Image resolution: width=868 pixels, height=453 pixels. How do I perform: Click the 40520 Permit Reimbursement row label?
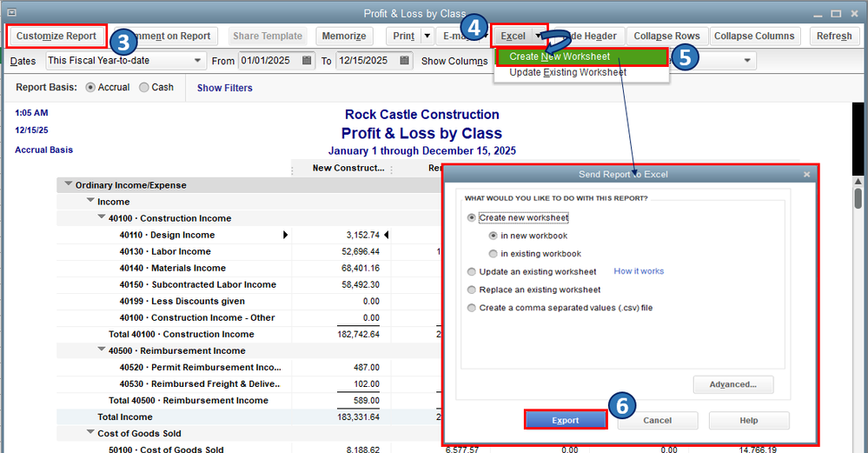point(201,367)
